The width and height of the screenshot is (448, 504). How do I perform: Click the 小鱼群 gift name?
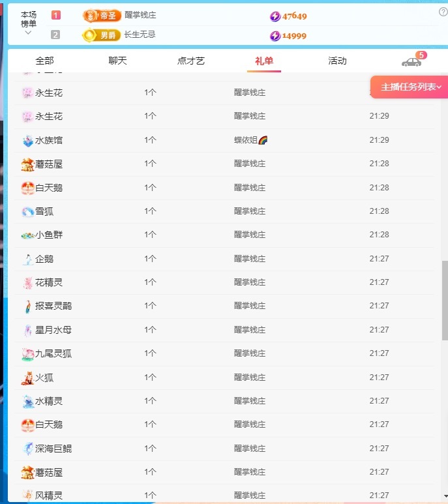49,235
